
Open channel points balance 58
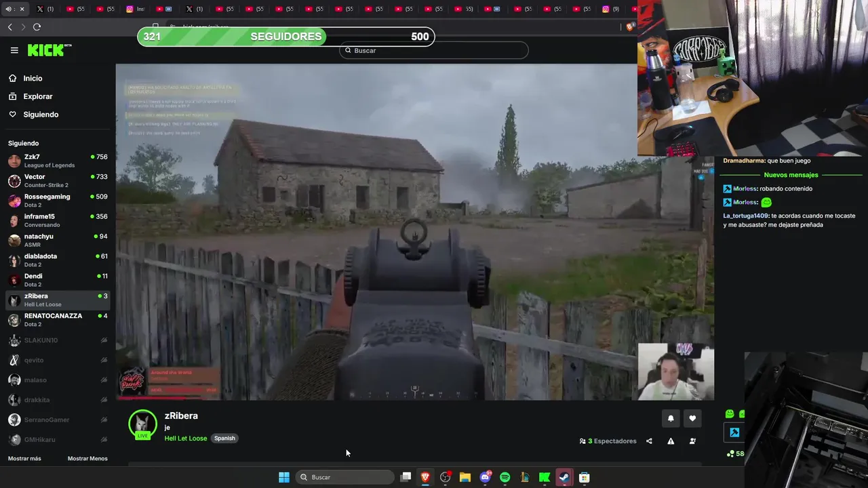tap(735, 453)
